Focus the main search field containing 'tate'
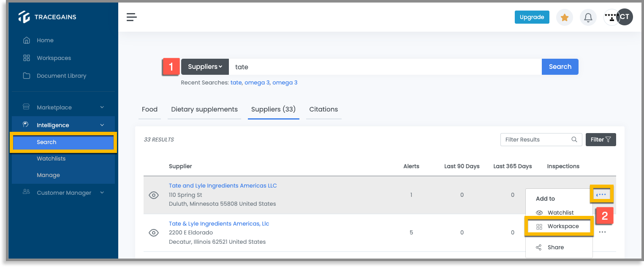 pos(385,67)
